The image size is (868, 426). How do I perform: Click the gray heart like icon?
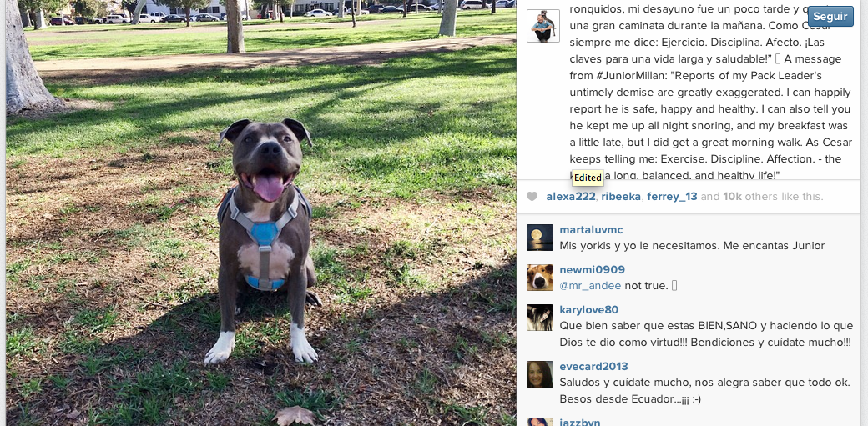[x=532, y=197]
